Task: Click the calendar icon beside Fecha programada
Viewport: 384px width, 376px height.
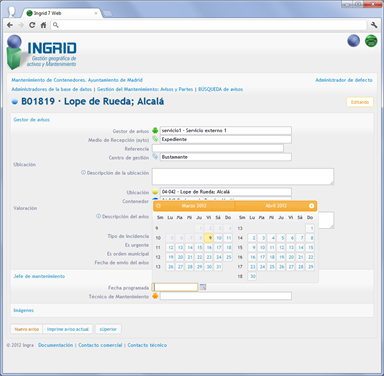Action: click(x=203, y=287)
